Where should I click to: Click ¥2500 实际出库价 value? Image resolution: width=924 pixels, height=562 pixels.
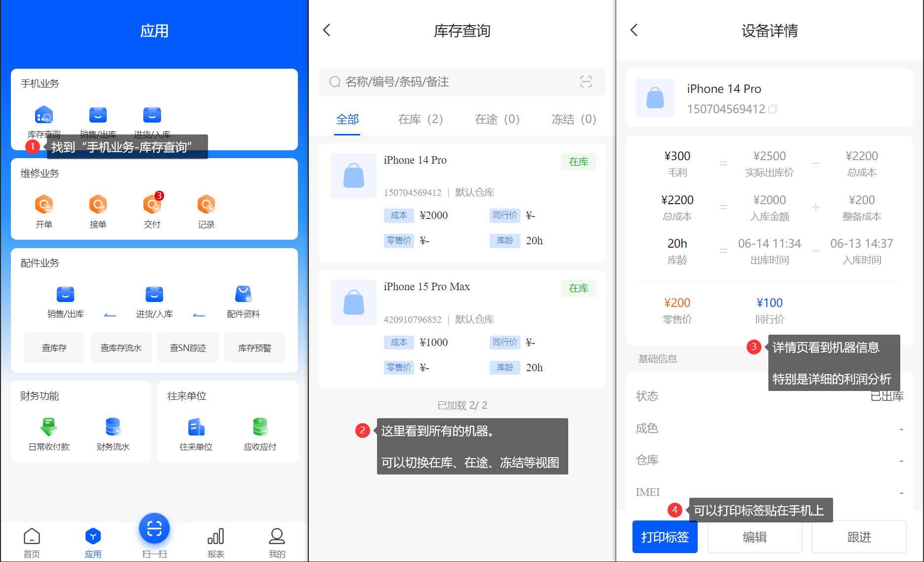tap(769, 156)
